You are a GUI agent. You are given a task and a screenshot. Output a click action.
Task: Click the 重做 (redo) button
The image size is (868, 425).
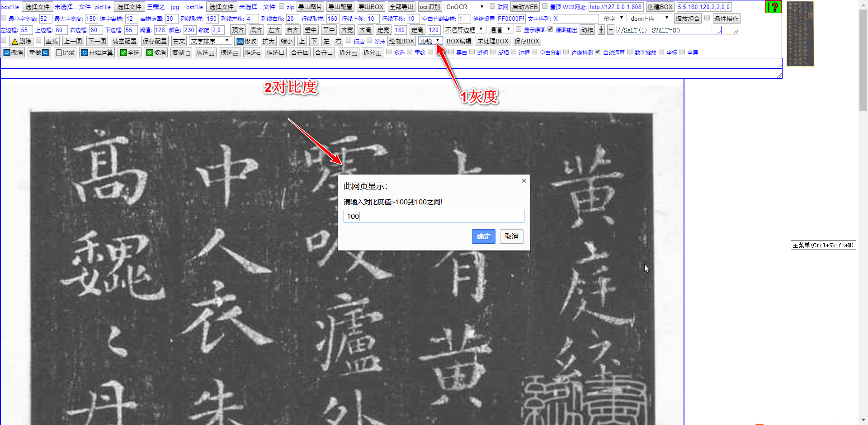click(39, 52)
